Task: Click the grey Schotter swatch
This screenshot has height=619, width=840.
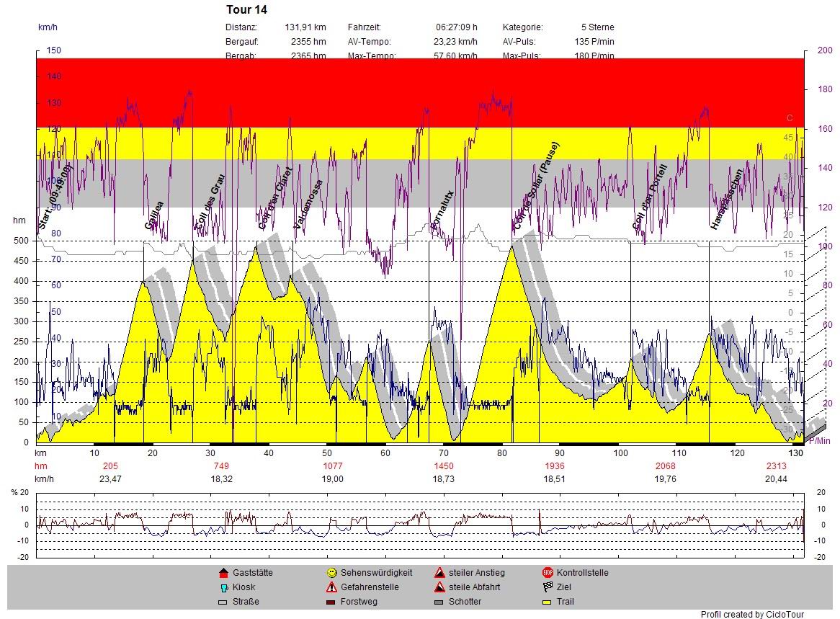Action: click(439, 602)
